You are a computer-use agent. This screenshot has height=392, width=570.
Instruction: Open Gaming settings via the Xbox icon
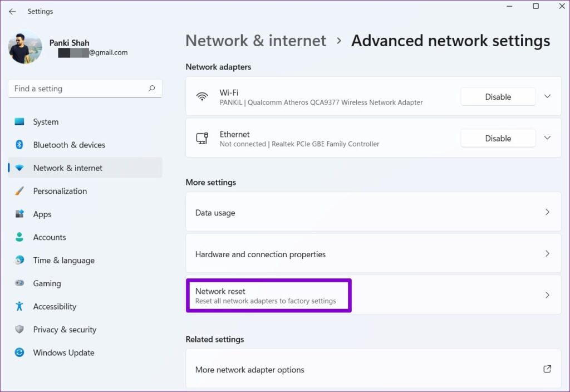point(19,283)
